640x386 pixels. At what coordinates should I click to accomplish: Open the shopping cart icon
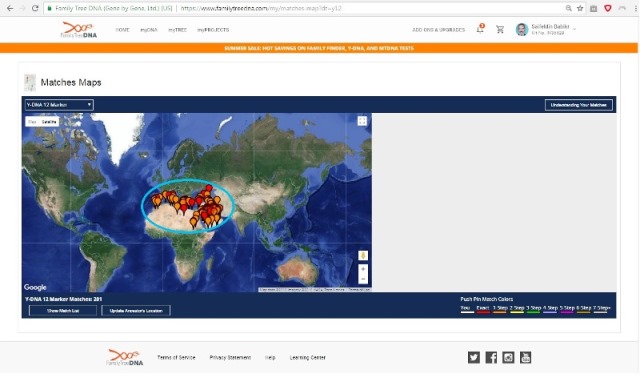[500, 29]
